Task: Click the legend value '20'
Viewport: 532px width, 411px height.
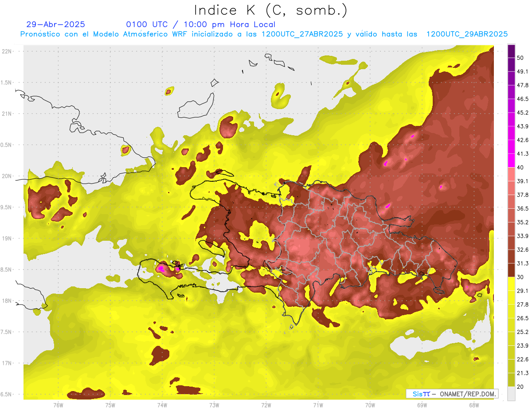Action: pyautogui.click(x=520, y=387)
